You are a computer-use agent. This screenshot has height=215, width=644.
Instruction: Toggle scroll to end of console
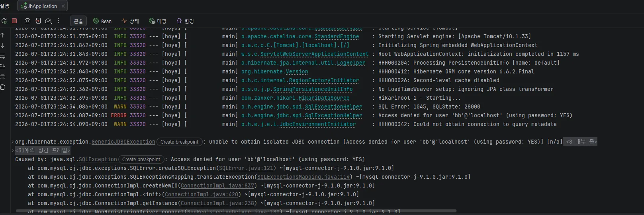click(3, 66)
